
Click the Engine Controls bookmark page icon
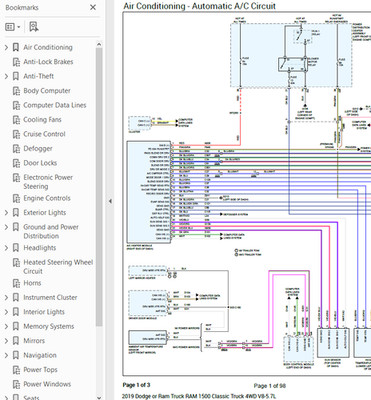[x=16, y=199]
